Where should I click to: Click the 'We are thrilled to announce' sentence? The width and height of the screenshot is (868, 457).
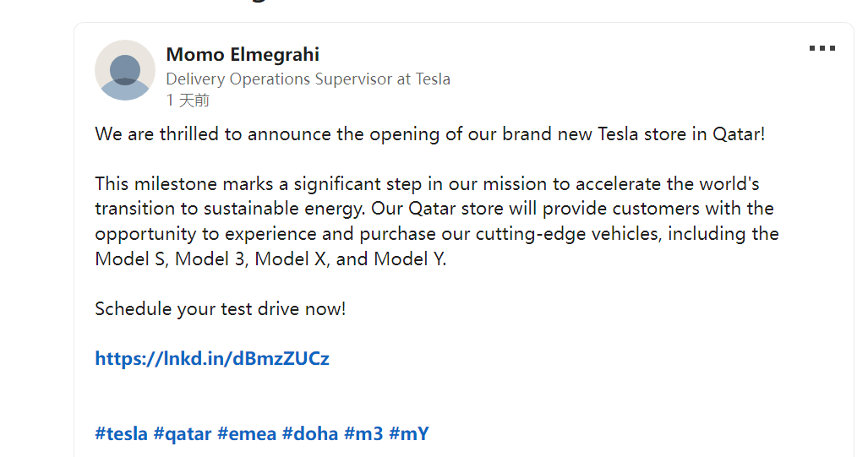click(x=429, y=134)
